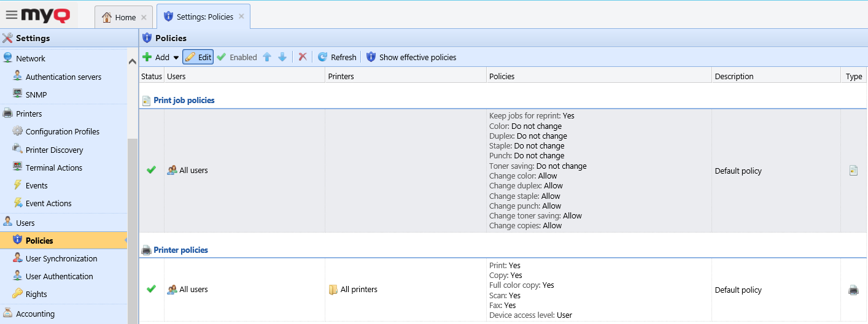Click the green status check of printer policy
This screenshot has height=324, width=868.
point(151,289)
